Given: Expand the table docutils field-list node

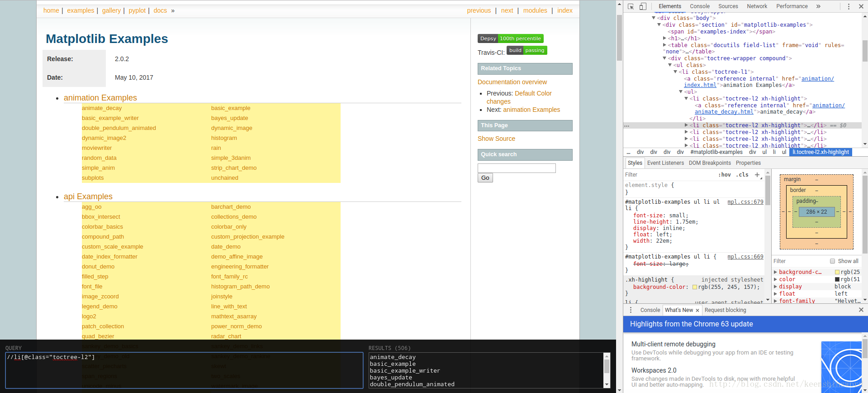Looking at the screenshot, I should tap(664, 45).
